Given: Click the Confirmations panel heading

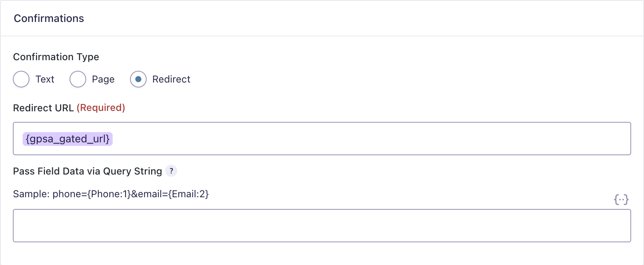Looking at the screenshot, I should pyautogui.click(x=49, y=19).
